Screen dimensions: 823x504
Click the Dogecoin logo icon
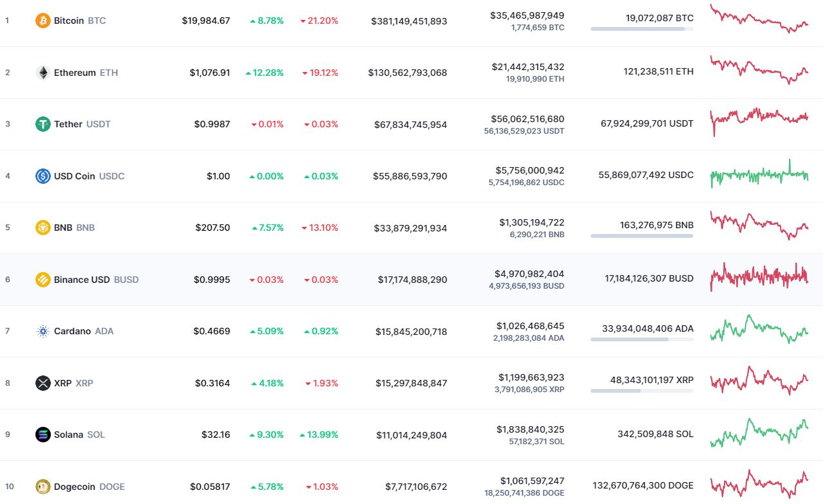click(x=42, y=487)
